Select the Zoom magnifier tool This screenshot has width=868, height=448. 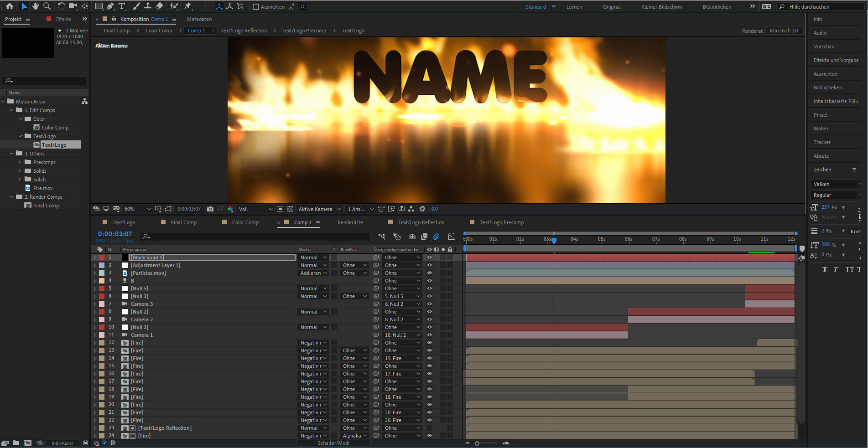coord(47,6)
